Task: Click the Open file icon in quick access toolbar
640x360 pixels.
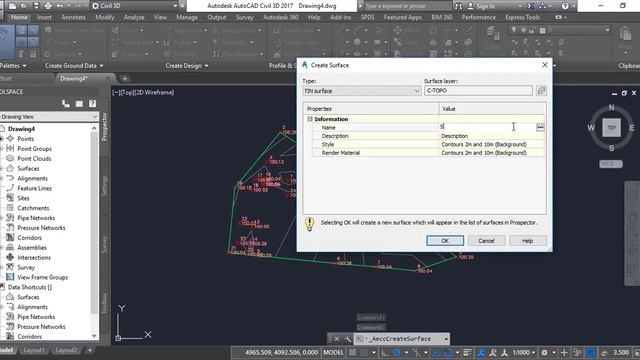Action: click(x=24, y=6)
